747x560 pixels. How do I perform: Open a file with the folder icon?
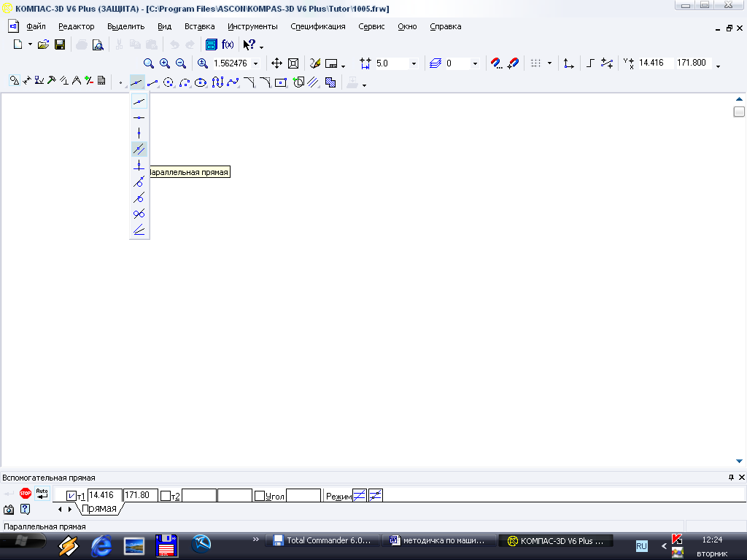43,44
